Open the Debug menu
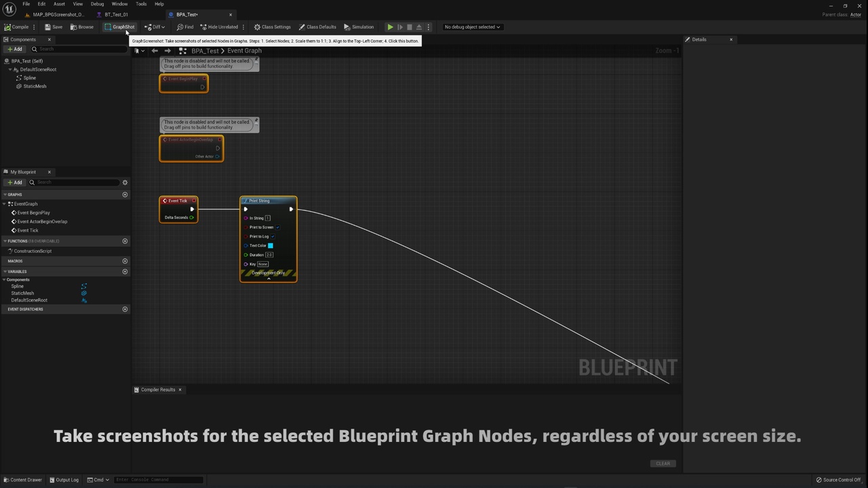 click(x=97, y=4)
